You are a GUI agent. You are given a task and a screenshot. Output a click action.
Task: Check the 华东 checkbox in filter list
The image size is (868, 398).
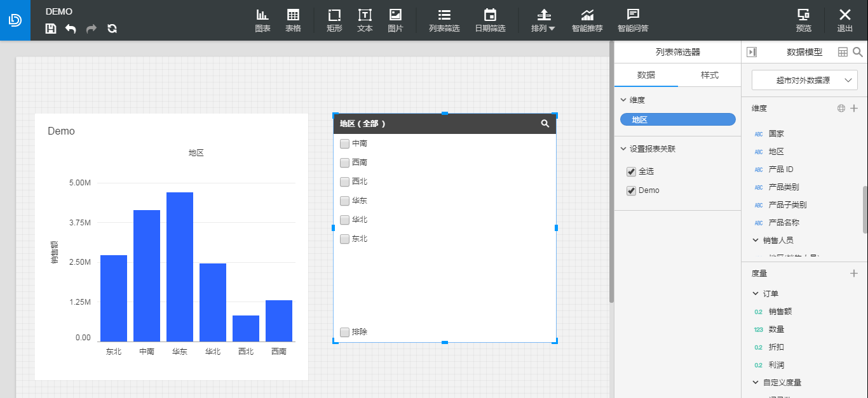pyautogui.click(x=344, y=201)
